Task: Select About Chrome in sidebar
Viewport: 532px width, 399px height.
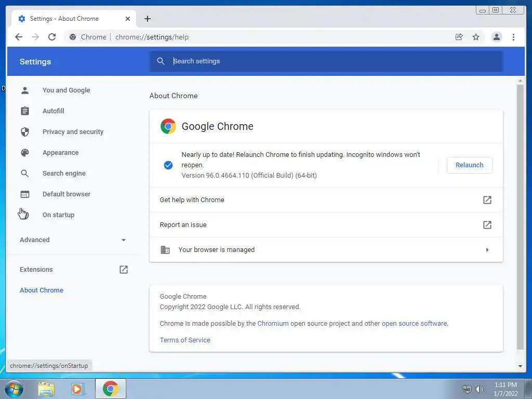Action: pos(42,290)
